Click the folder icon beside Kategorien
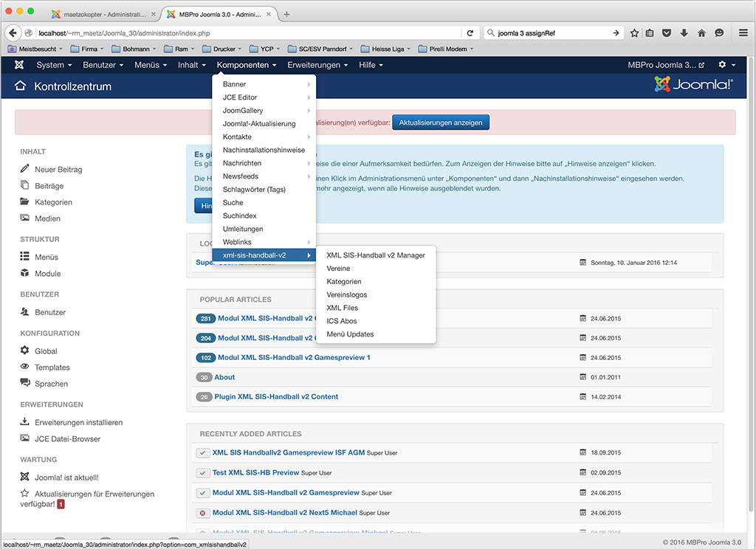The image size is (756, 549). (24, 201)
